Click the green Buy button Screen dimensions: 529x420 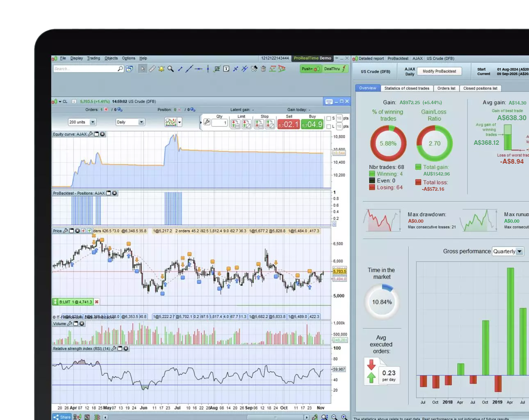tap(312, 124)
